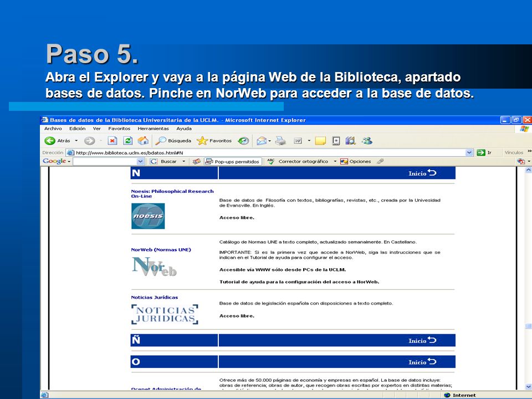Open the Noticias Jurídicas link

pyautogui.click(x=155, y=297)
